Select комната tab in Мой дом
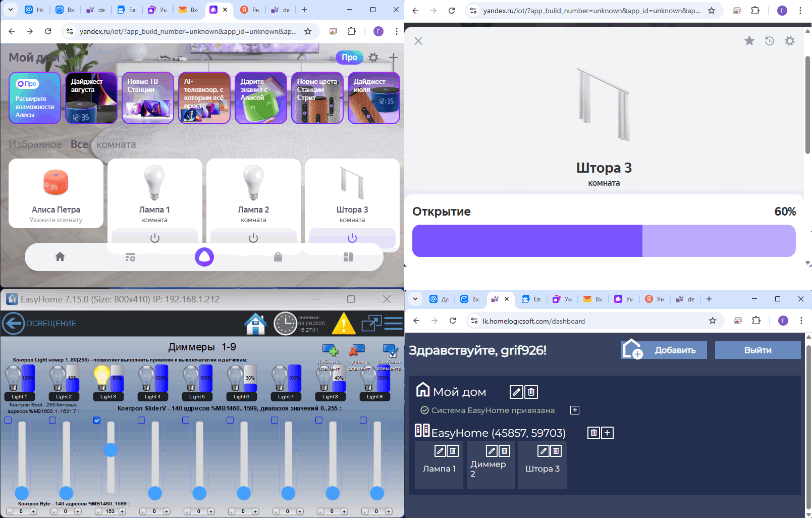Viewport: 812px width, 518px height. click(x=116, y=144)
